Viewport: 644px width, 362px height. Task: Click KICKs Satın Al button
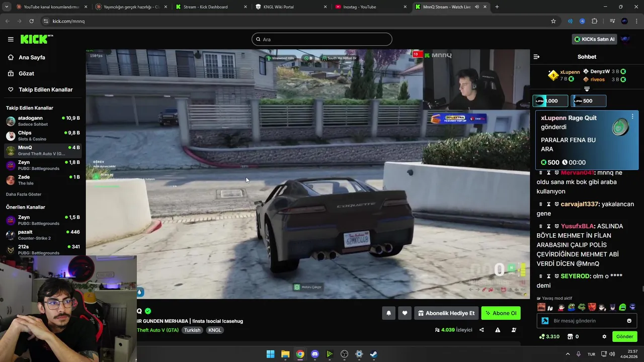click(594, 39)
